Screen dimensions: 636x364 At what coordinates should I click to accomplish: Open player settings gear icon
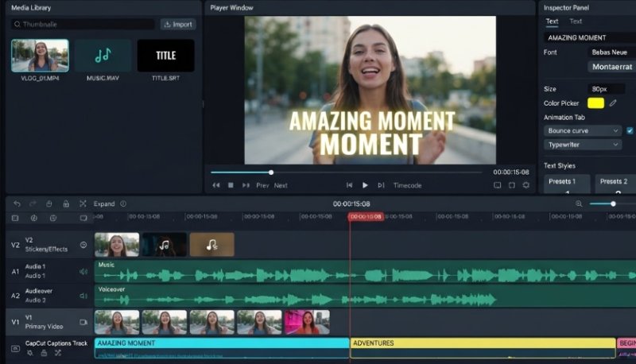click(x=526, y=185)
